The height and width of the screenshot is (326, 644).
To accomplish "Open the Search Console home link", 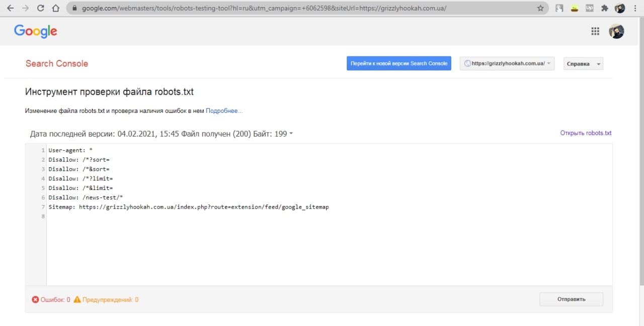I will tap(57, 63).
